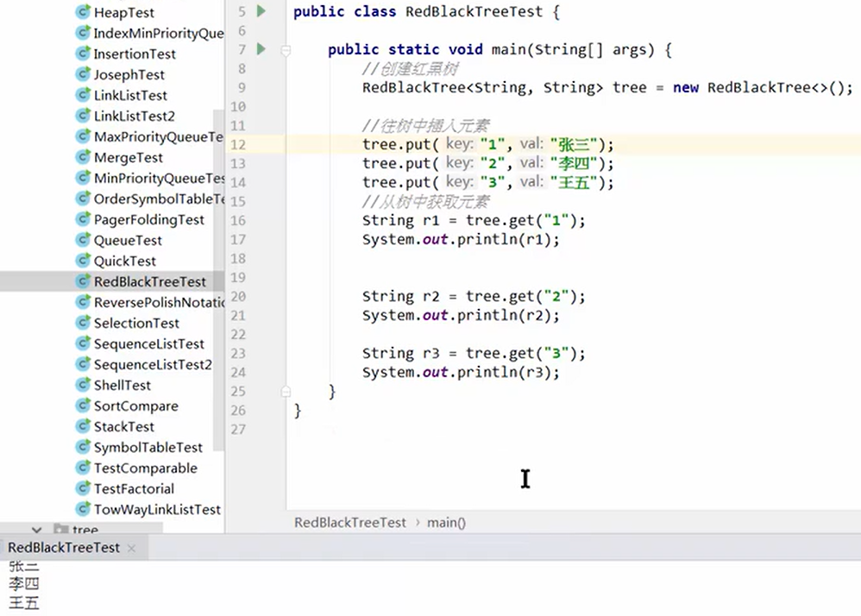Click the tree folder icon

(60, 530)
